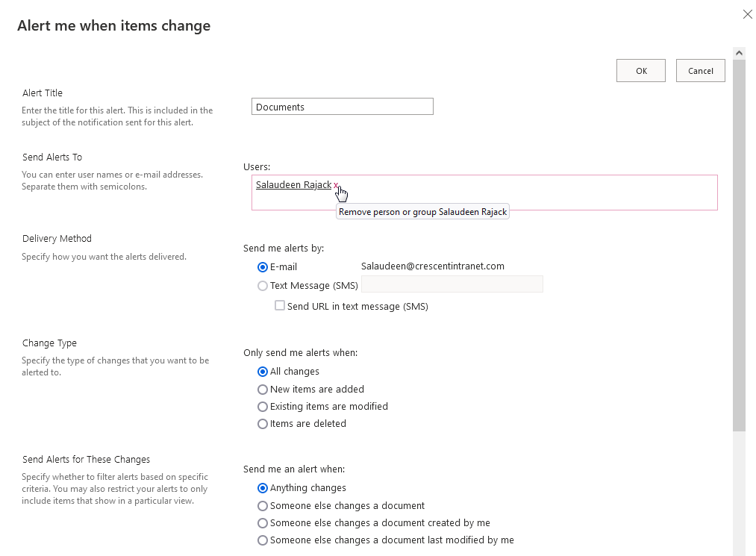Image resolution: width=756 pixels, height=556 pixels.
Task: Click the Alert Title field containing Documents
Action: click(342, 106)
